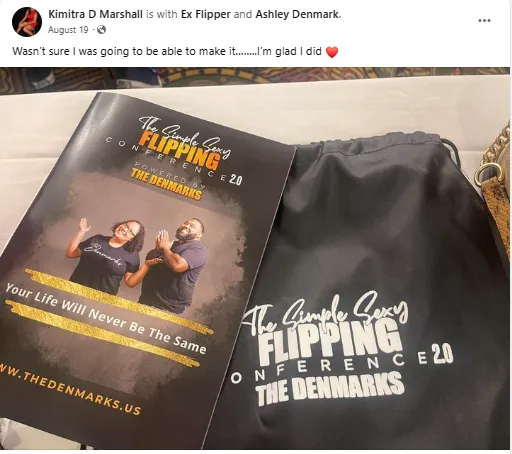The height and width of the screenshot is (454, 512).
Task: Click the globe public audience icon
Action: pyautogui.click(x=101, y=30)
